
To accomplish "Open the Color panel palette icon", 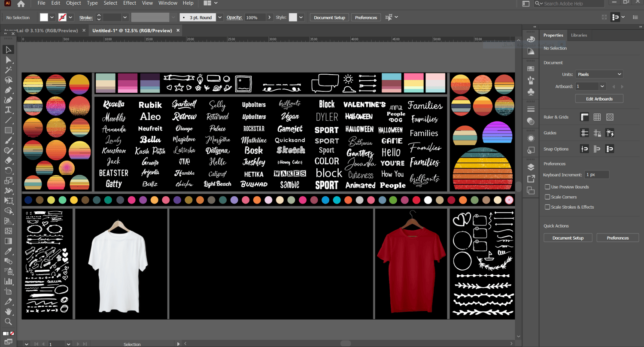I will [x=531, y=40].
